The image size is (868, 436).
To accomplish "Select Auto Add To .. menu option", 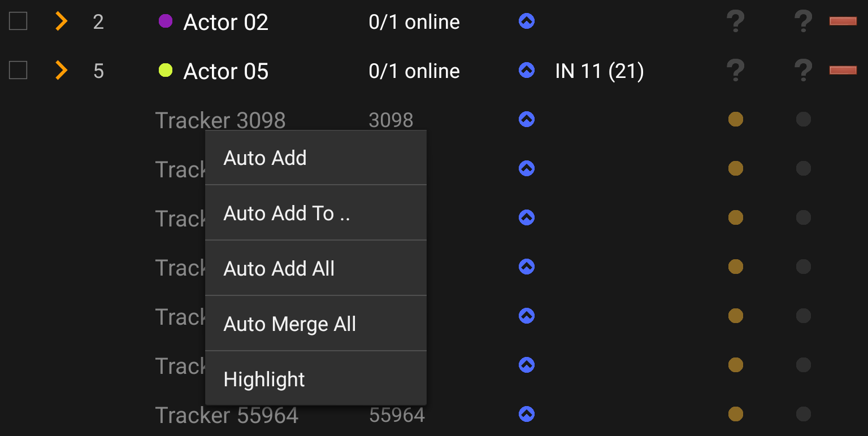I will tap(287, 213).
